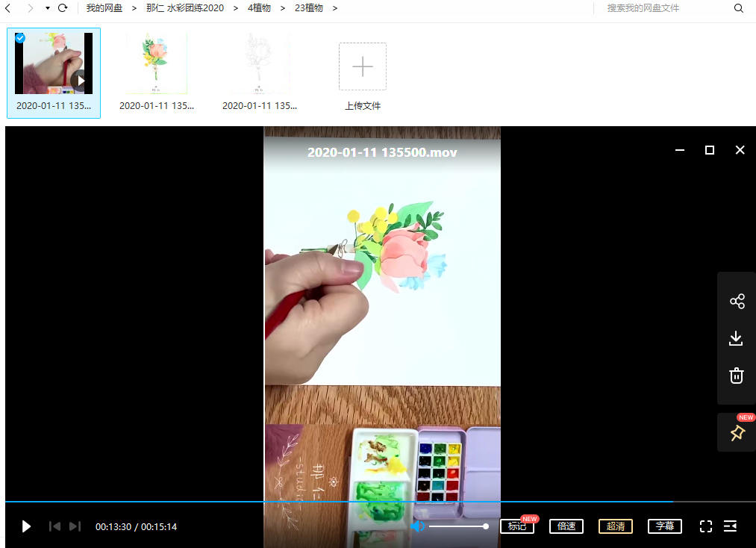Enter fullscreen mode

click(705, 526)
